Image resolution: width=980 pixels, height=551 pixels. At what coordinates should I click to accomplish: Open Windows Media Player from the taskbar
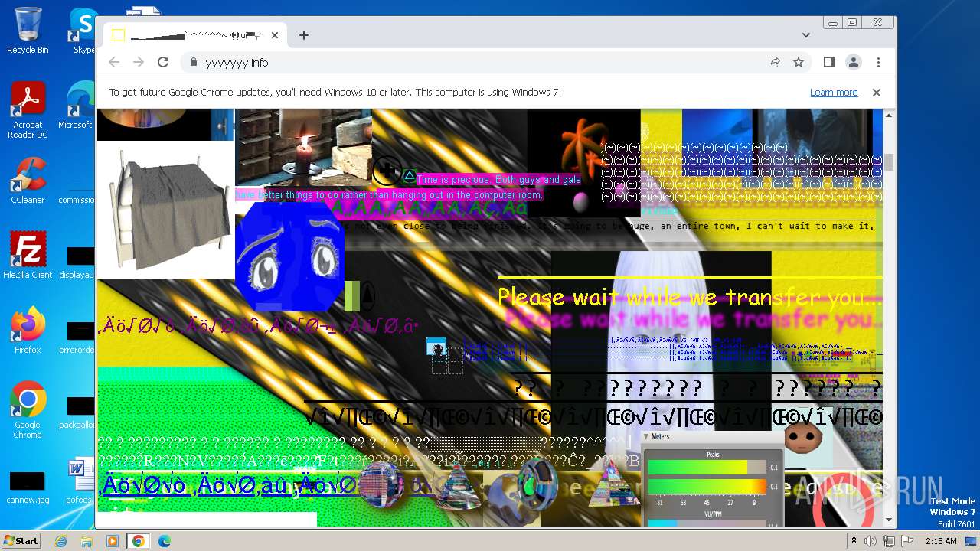pos(113,541)
